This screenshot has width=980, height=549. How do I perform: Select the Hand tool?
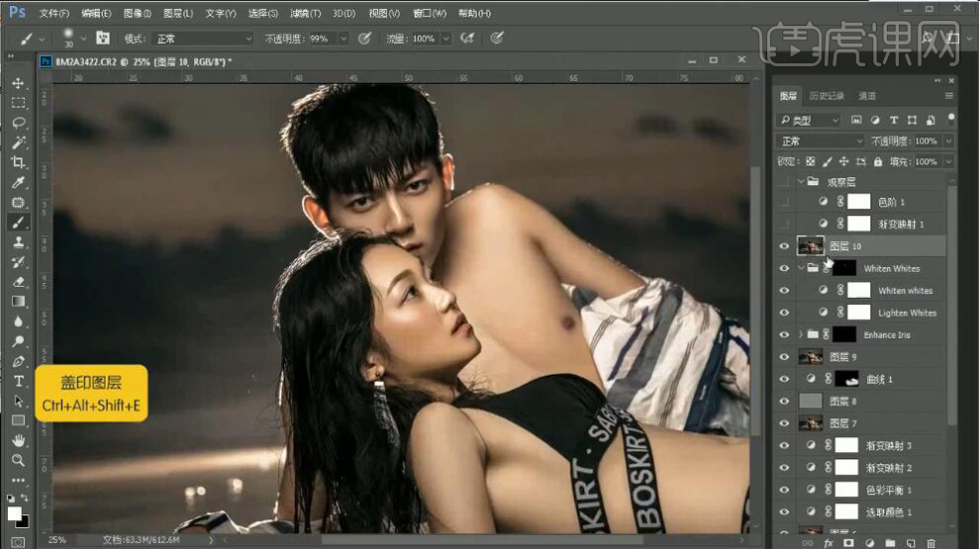(x=18, y=441)
